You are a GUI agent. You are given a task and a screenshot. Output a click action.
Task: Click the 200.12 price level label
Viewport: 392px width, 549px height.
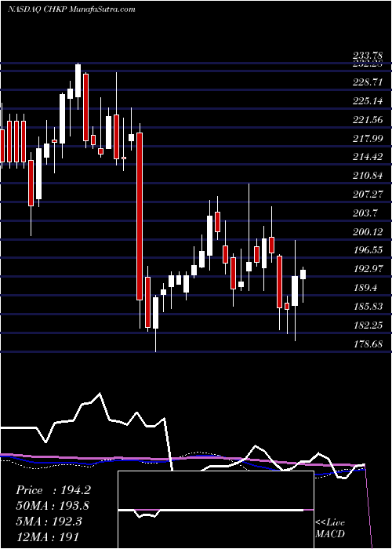tap(368, 232)
